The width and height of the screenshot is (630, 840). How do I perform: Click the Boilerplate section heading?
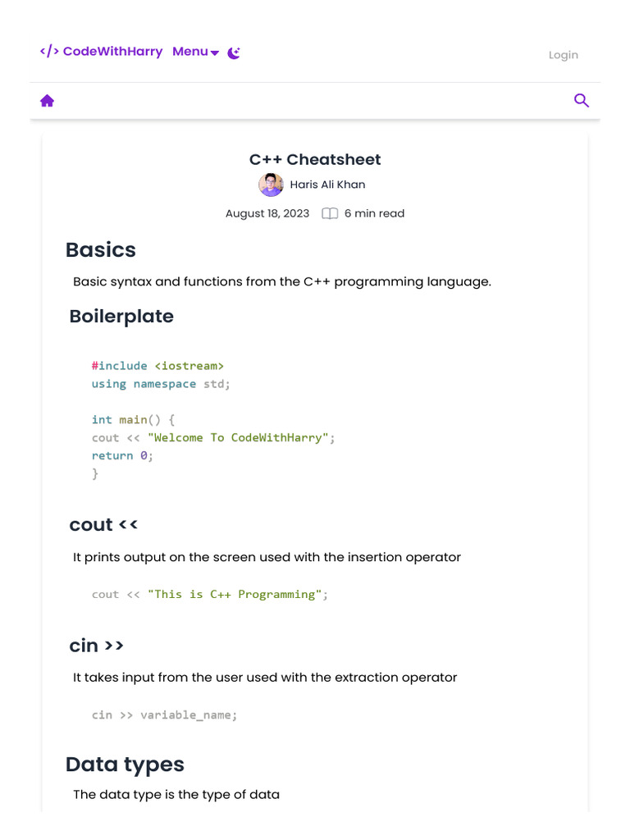[121, 316]
